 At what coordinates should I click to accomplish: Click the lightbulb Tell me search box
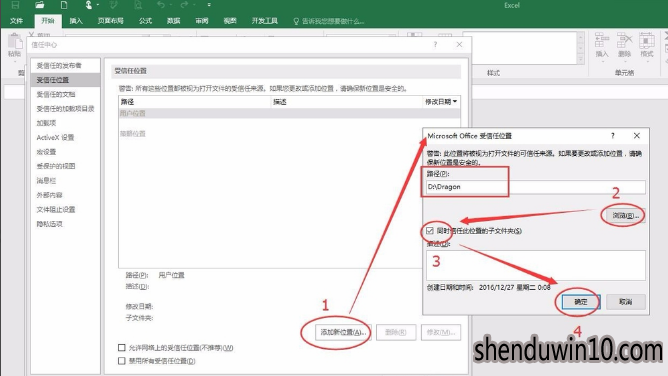point(328,21)
